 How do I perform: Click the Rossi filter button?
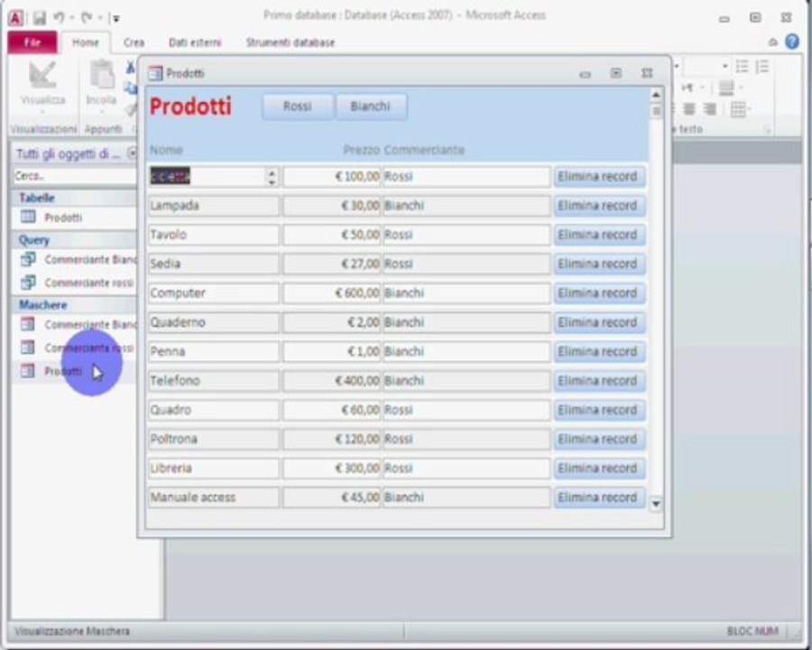297,107
